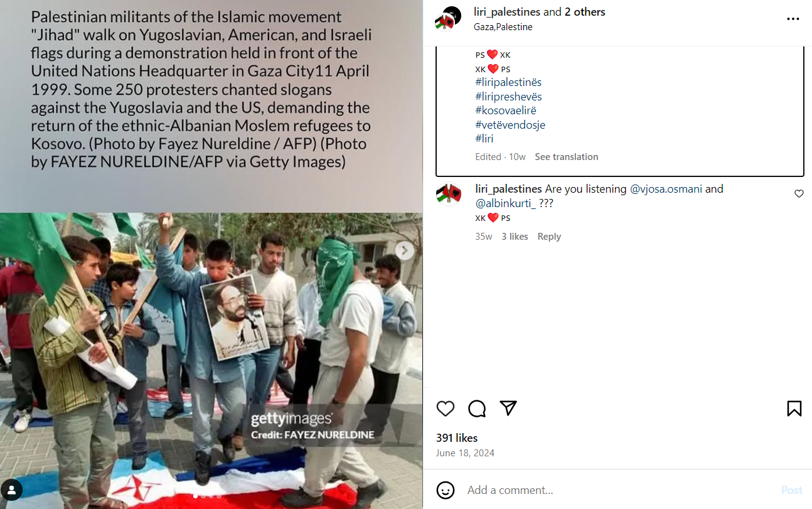Like the post with the heart icon

coord(446,409)
